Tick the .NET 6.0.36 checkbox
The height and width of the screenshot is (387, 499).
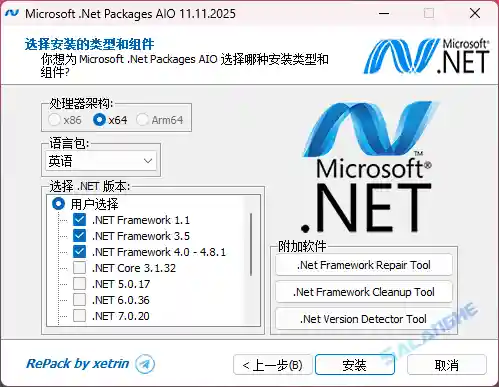79,300
